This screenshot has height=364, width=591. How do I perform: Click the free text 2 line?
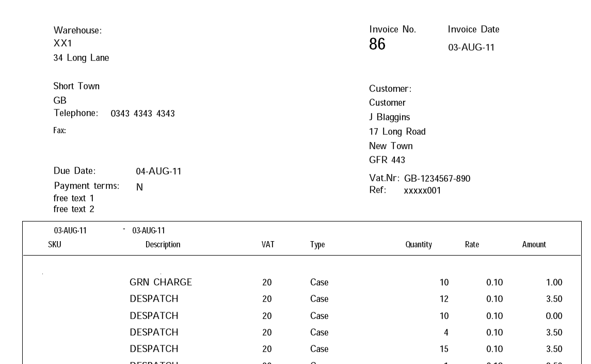[x=74, y=209]
